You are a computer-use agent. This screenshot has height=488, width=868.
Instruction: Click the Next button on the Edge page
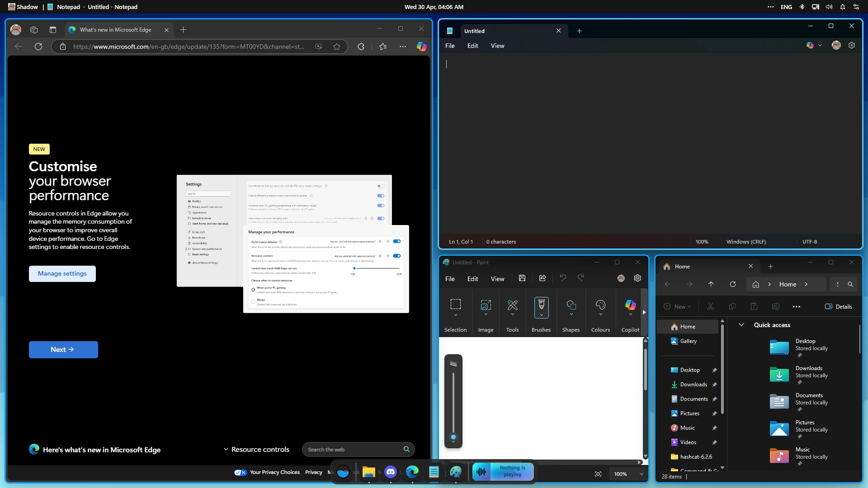click(63, 349)
